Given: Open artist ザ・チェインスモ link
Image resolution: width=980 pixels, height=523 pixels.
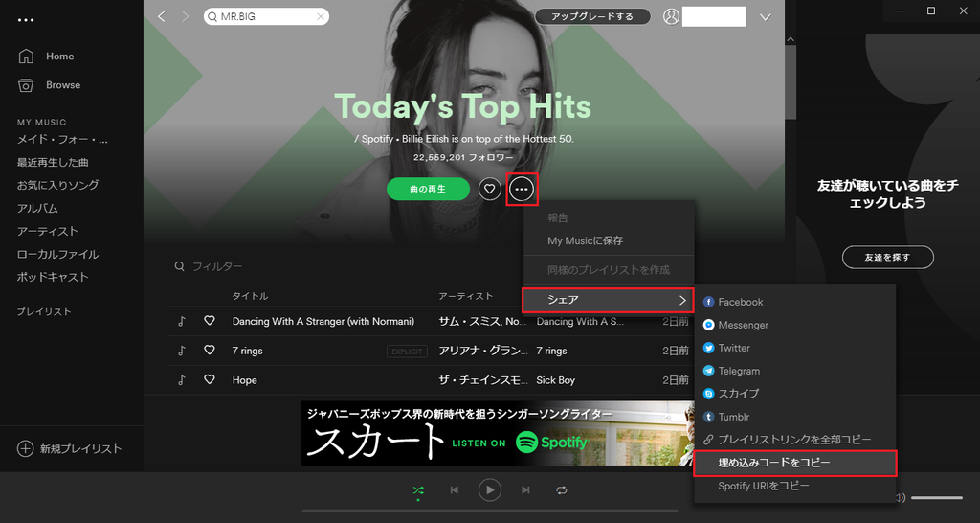Looking at the screenshot, I should [x=483, y=380].
